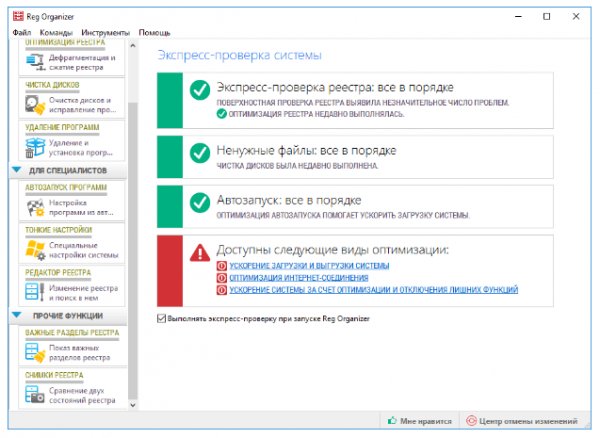Click the registry snapshots camera icon
The height and width of the screenshot is (438, 600).
coord(35,394)
